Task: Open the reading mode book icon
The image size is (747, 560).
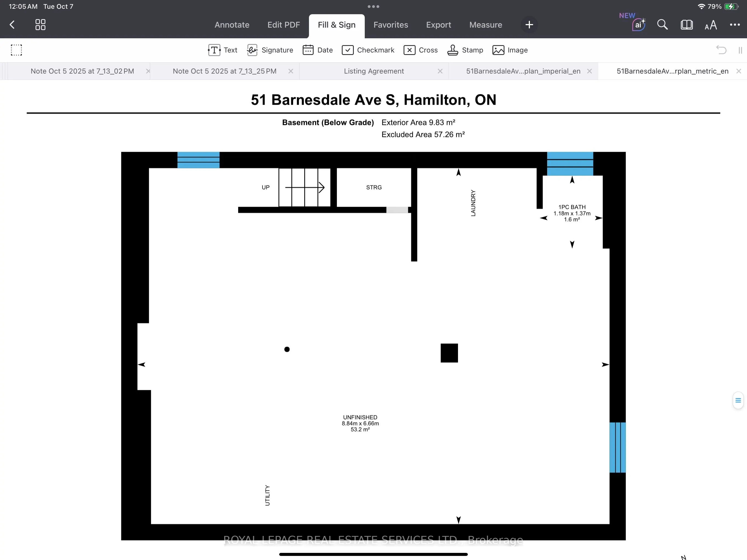Action: [687, 25]
